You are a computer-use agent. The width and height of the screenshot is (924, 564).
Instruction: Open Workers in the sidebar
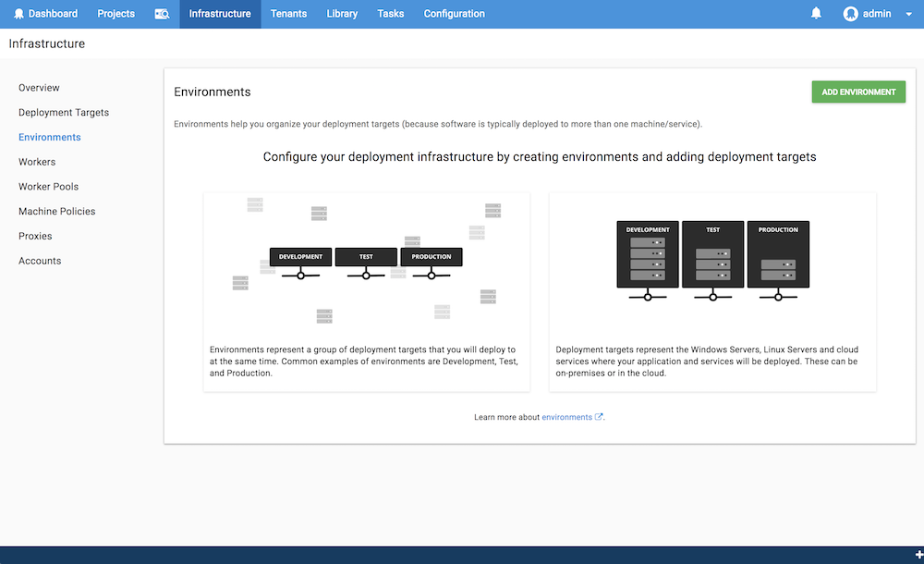point(37,162)
